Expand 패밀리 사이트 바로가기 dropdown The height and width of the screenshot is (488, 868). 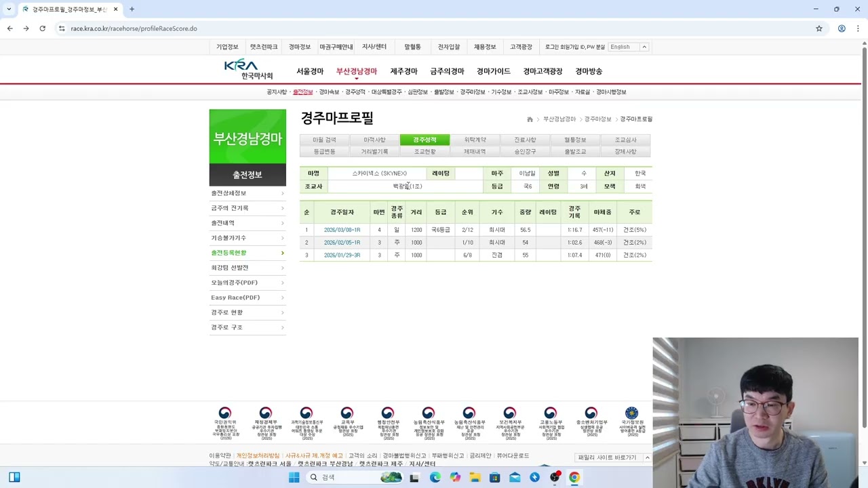613,457
